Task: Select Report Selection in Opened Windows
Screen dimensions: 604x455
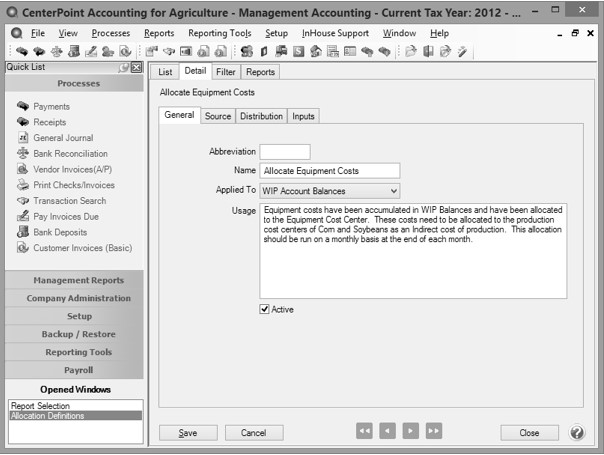Action: [76, 406]
